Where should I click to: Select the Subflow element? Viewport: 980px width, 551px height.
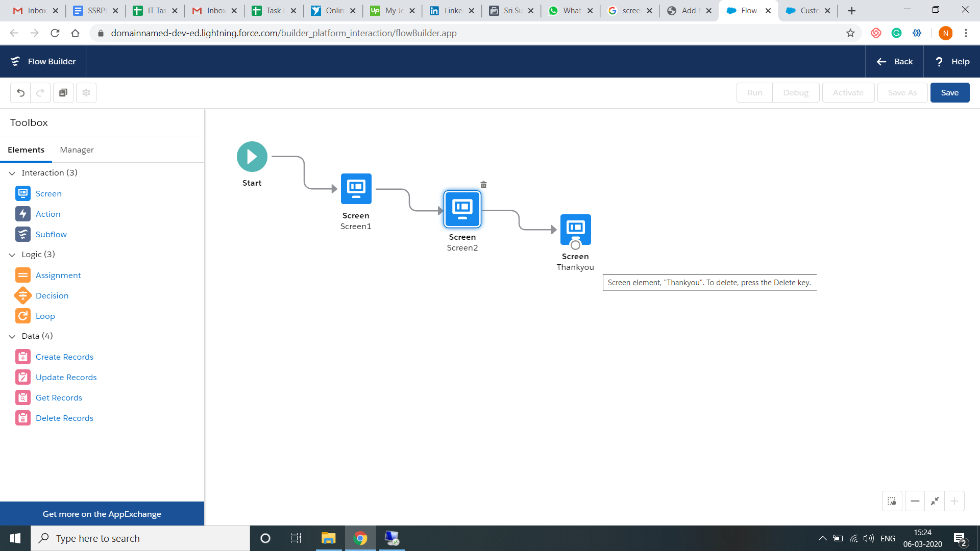(51, 234)
